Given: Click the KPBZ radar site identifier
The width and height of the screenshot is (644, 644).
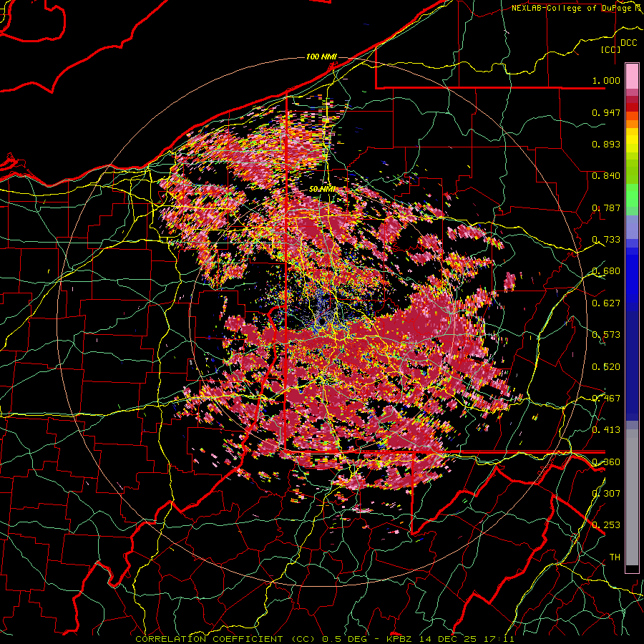Looking at the screenshot, I should 401,639.
